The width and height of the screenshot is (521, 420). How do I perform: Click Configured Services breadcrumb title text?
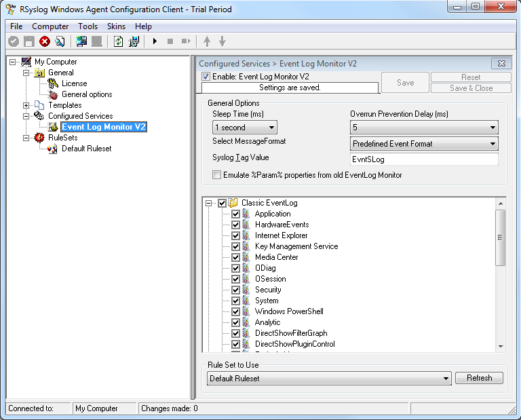[234, 64]
